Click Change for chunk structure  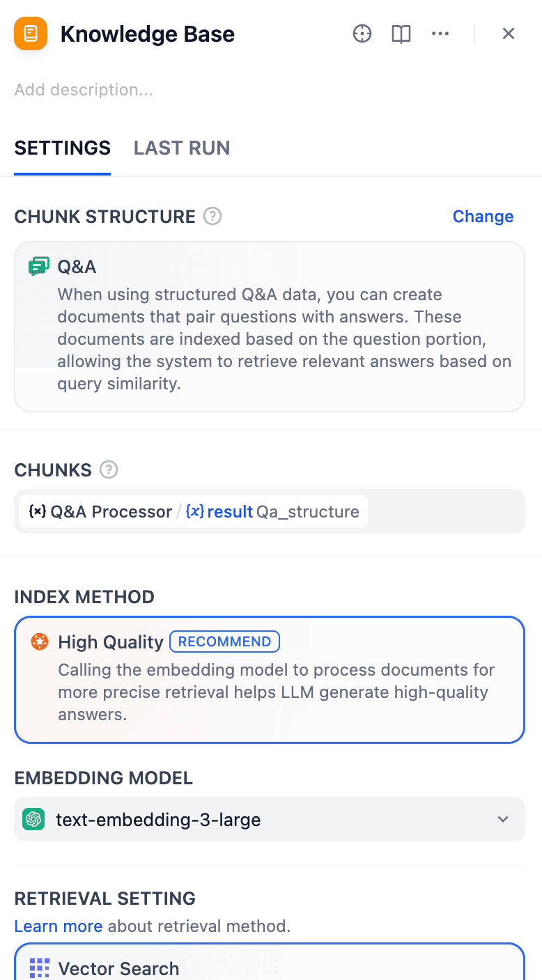tap(483, 217)
